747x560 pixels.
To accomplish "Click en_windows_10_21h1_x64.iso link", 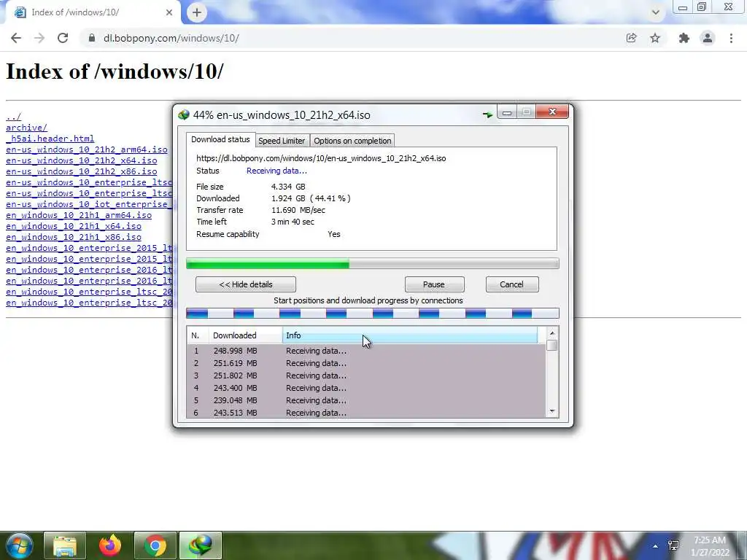I will point(74,226).
